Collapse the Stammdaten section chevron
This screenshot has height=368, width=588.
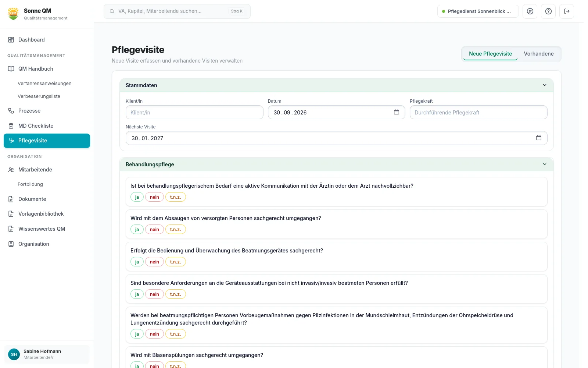click(545, 85)
